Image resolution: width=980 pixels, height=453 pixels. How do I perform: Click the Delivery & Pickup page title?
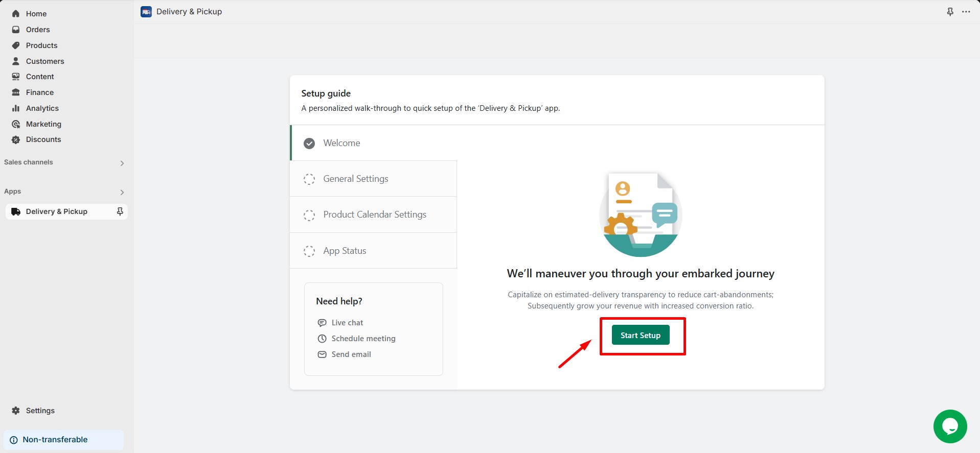(189, 12)
